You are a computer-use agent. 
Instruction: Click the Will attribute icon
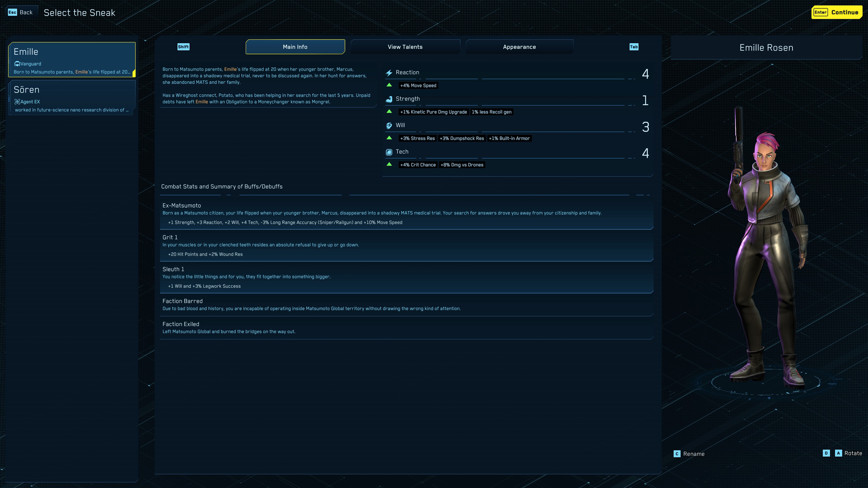point(389,126)
